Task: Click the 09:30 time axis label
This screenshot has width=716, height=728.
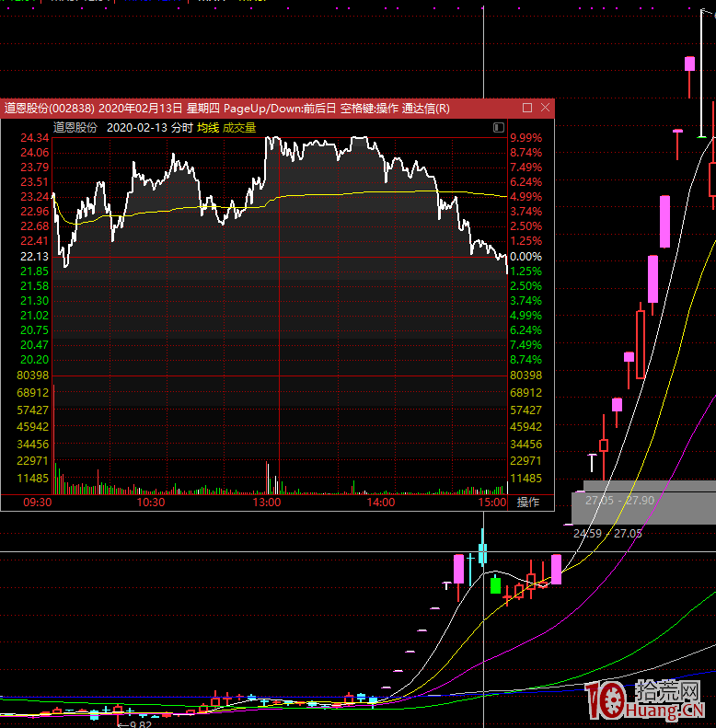Action: click(x=37, y=503)
